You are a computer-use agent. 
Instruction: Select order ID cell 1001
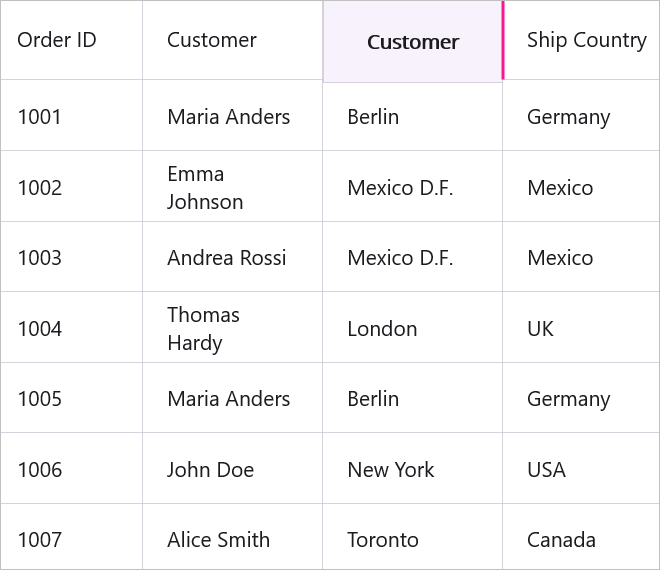(x=72, y=115)
